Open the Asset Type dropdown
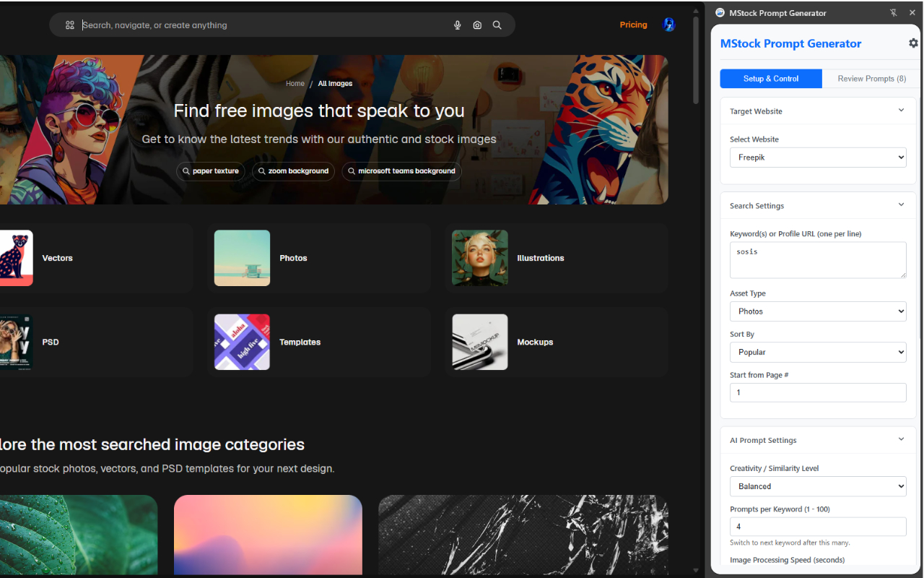This screenshot has width=924, height=578. 818,311
